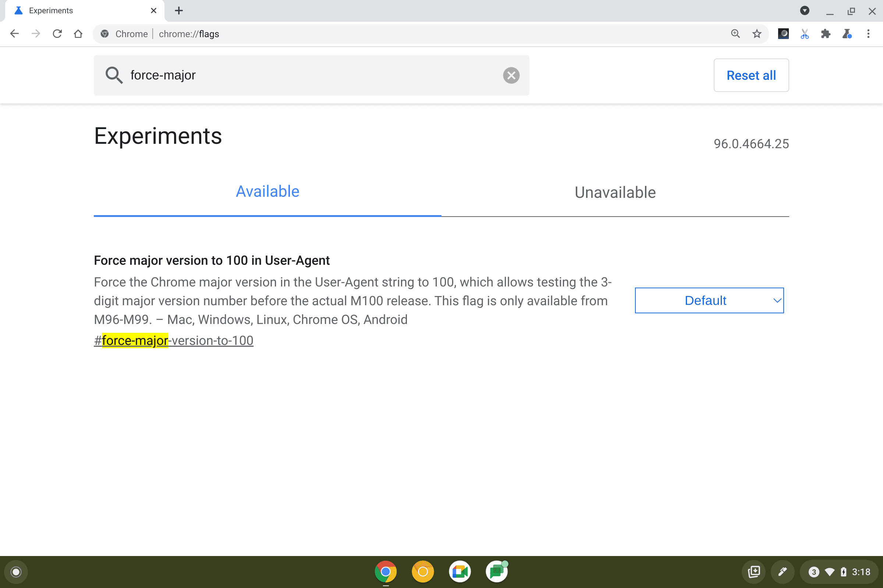Switch to the Unavailable tab
This screenshot has height=588, width=883.
point(614,192)
